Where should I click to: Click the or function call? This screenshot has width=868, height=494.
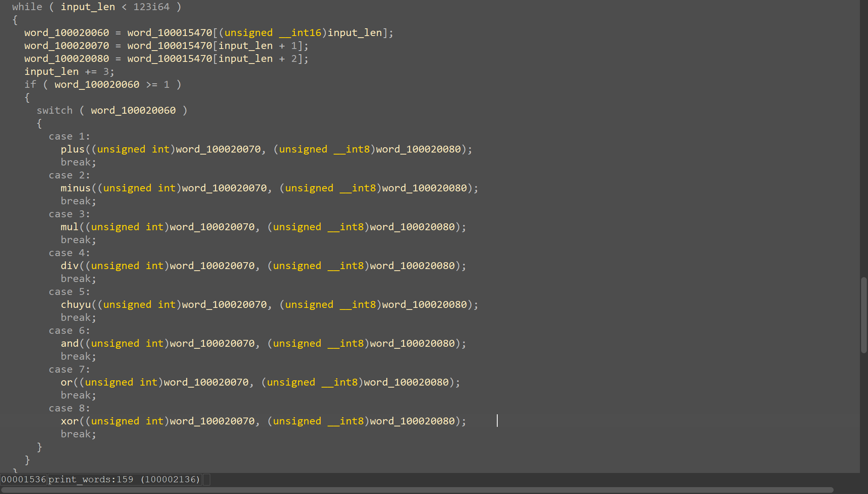point(67,382)
